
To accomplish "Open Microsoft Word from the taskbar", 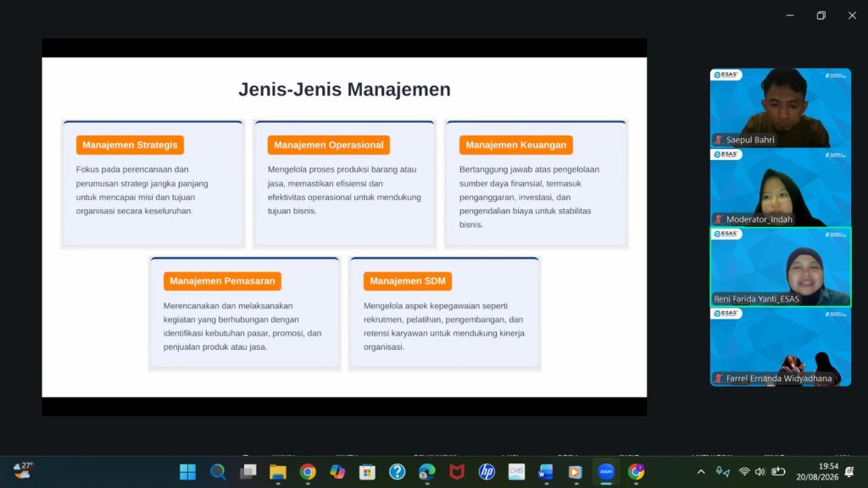I will coord(546,472).
